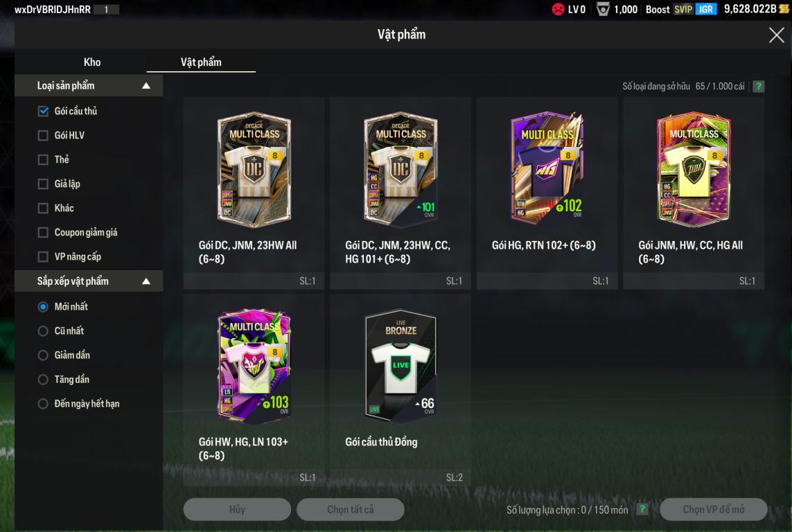This screenshot has height=532, width=792.
Task: Choose the Gói HW, HG, LN 103+ pack
Action: tap(254, 390)
